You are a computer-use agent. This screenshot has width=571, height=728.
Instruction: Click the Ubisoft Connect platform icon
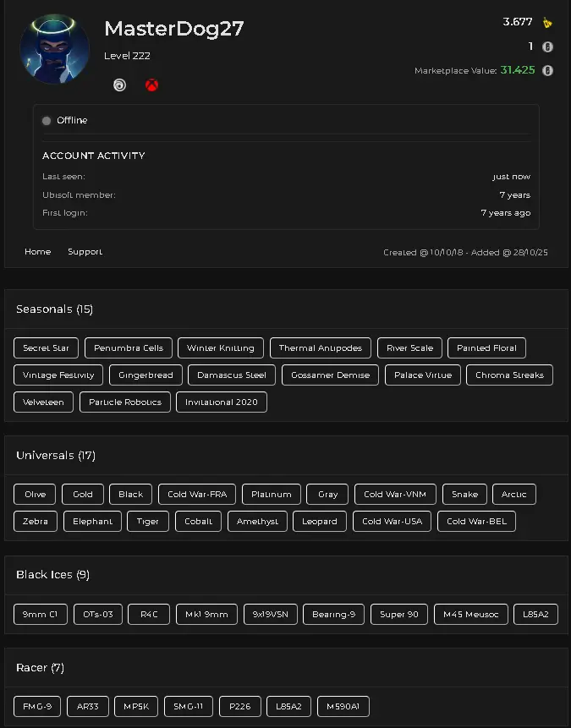tap(119, 85)
